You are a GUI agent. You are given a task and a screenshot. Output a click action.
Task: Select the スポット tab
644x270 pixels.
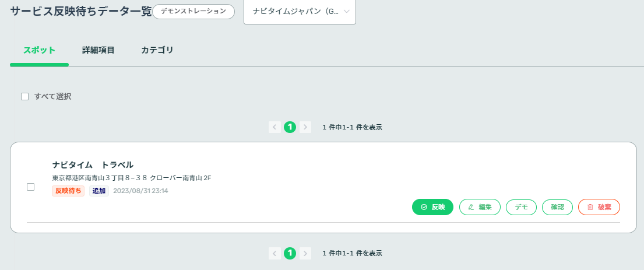coord(40,50)
